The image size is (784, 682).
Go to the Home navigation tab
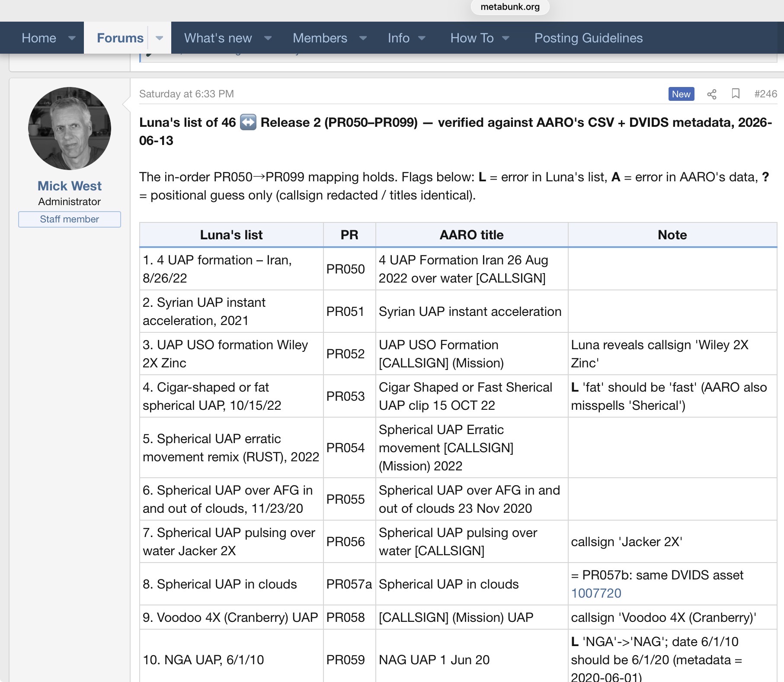point(39,38)
